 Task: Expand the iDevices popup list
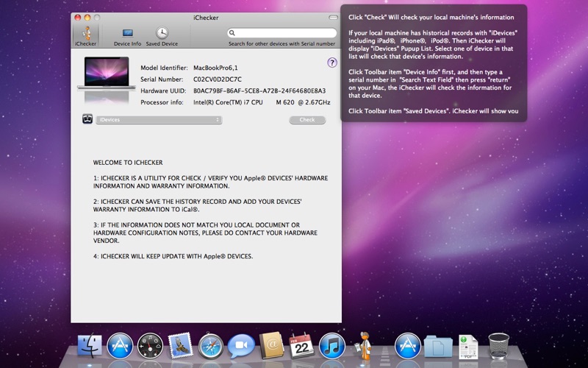click(159, 120)
